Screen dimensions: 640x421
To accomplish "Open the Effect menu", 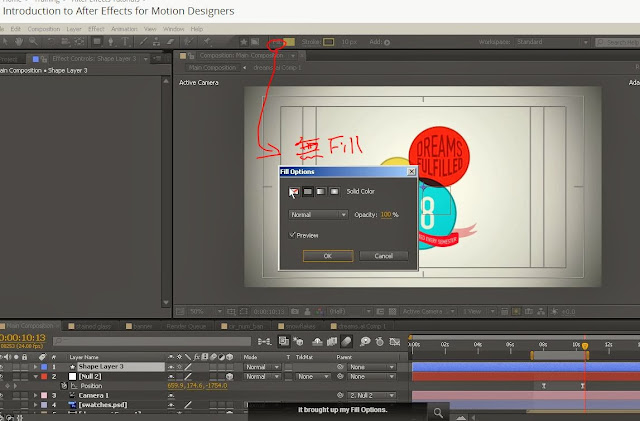I will pyautogui.click(x=96, y=29).
